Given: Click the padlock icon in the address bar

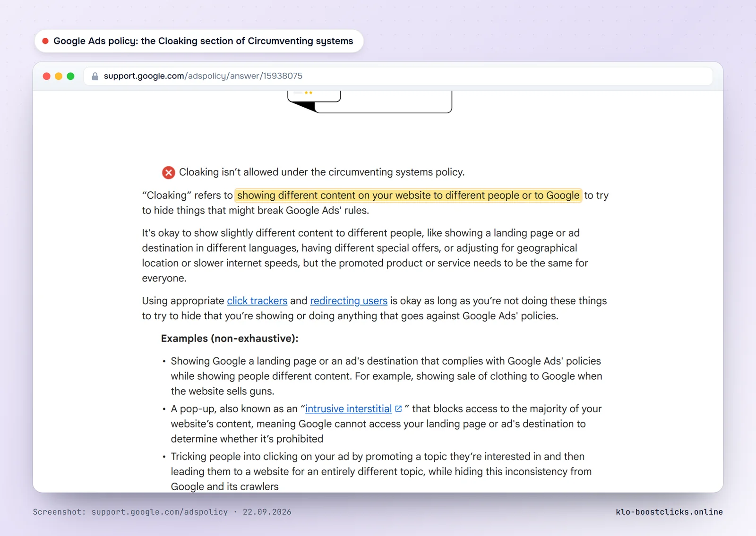Looking at the screenshot, I should 95,76.
